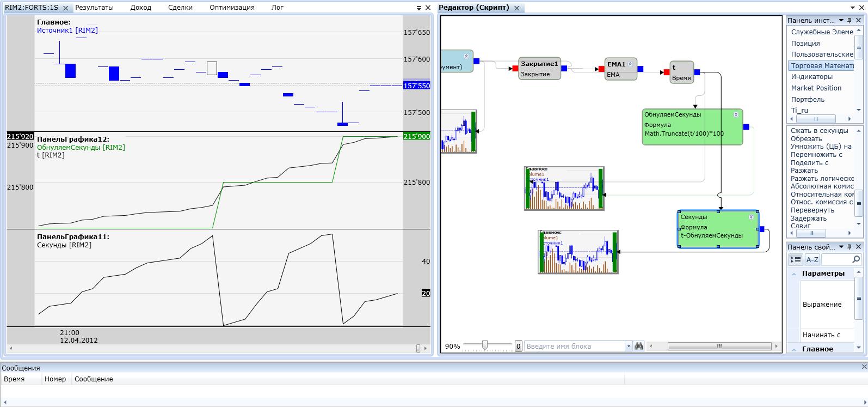Expand the ОбнуляемСекунды formula block

pos(736,114)
